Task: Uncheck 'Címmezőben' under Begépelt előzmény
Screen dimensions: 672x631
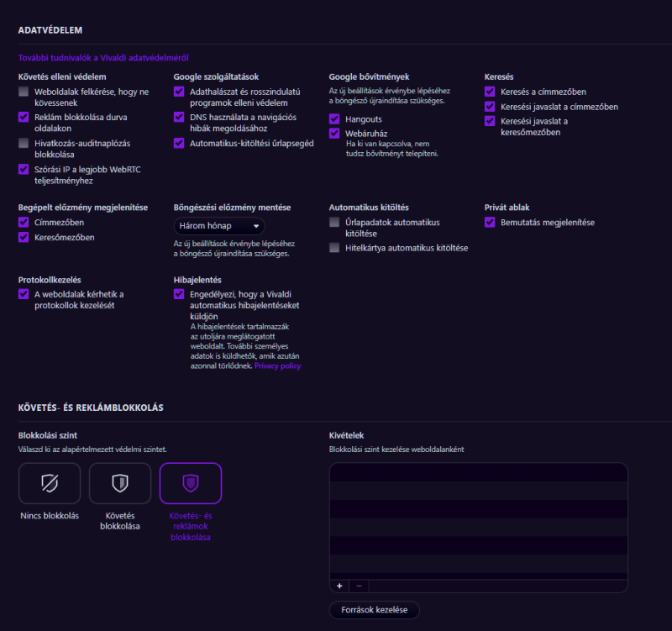Action: (x=24, y=222)
